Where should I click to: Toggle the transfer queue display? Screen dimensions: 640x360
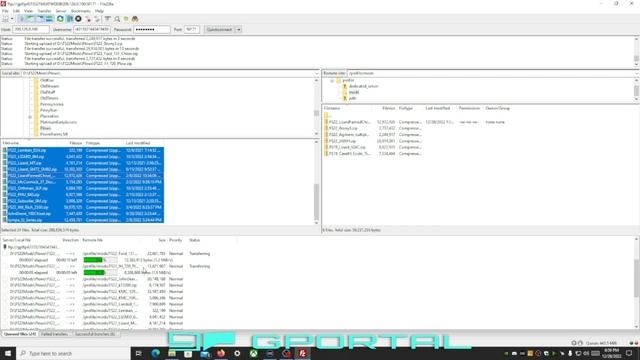tap(49, 19)
